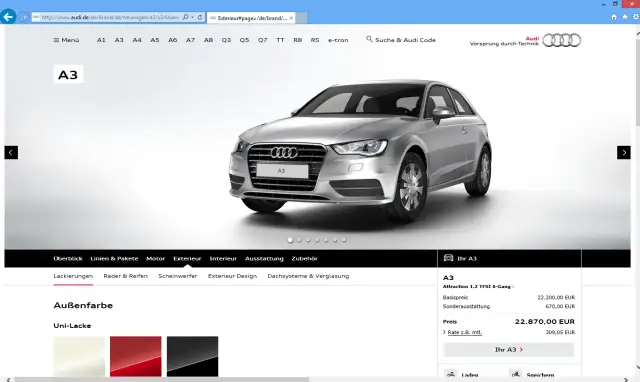640x382 pixels.
Task: Select the Exterieur browser tab
Action: coord(251,18)
